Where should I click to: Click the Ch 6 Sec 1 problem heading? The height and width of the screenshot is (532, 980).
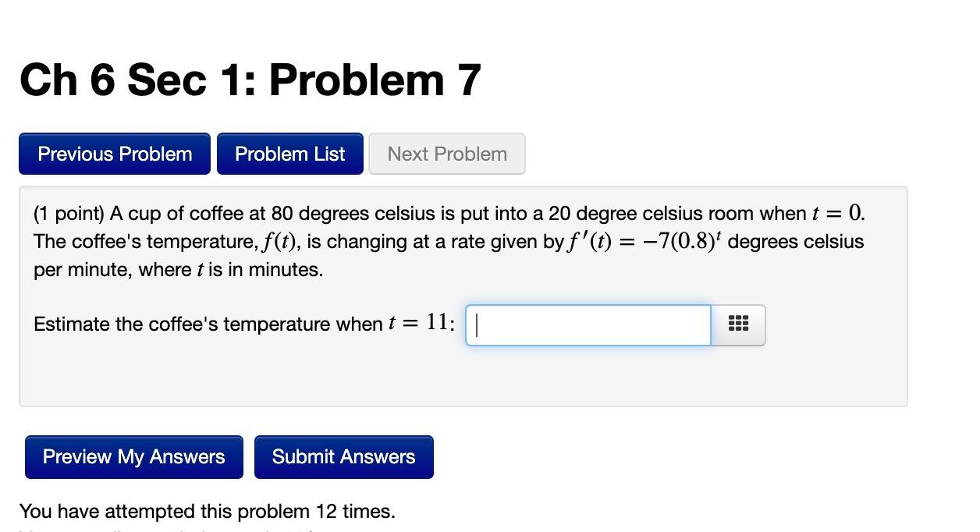[250, 78]
